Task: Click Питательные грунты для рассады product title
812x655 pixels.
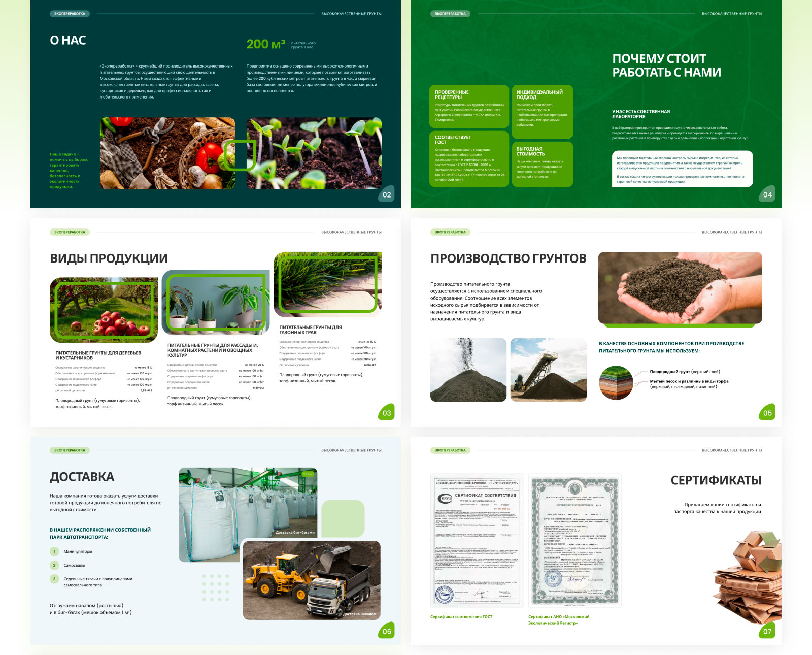Action: [x=213, y=350]
